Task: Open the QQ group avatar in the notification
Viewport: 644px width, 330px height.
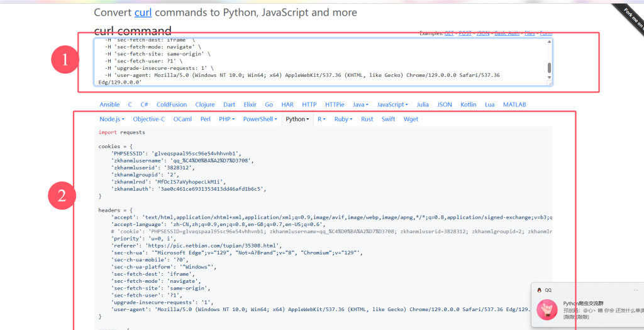Action: (x=546, y=309)
